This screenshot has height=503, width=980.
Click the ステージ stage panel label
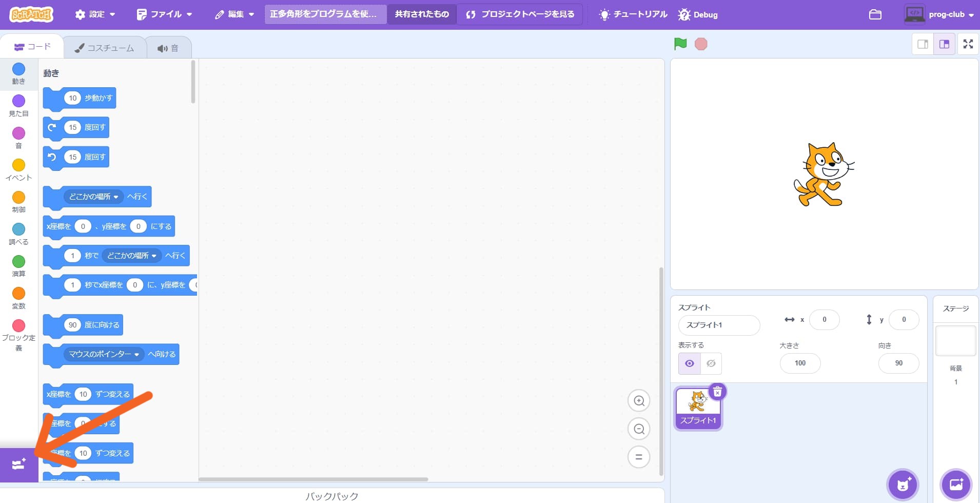click(x=955, y=308)
